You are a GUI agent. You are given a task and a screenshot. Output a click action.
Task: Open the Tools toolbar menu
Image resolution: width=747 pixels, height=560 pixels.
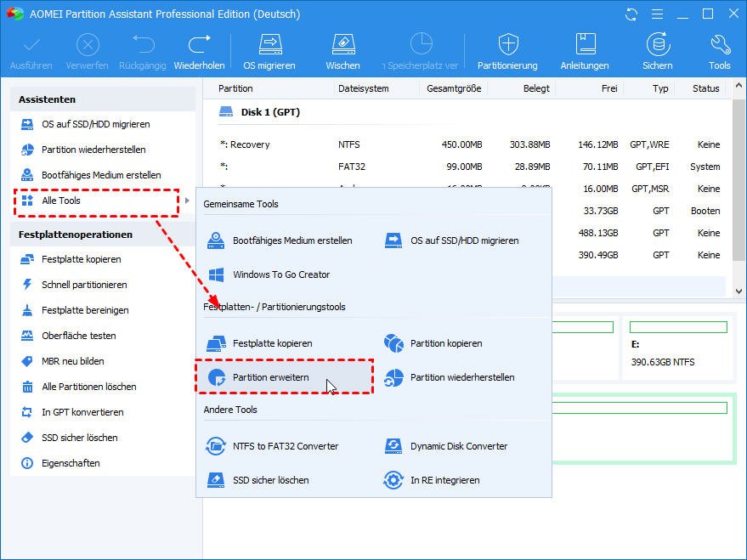[719, 52]
